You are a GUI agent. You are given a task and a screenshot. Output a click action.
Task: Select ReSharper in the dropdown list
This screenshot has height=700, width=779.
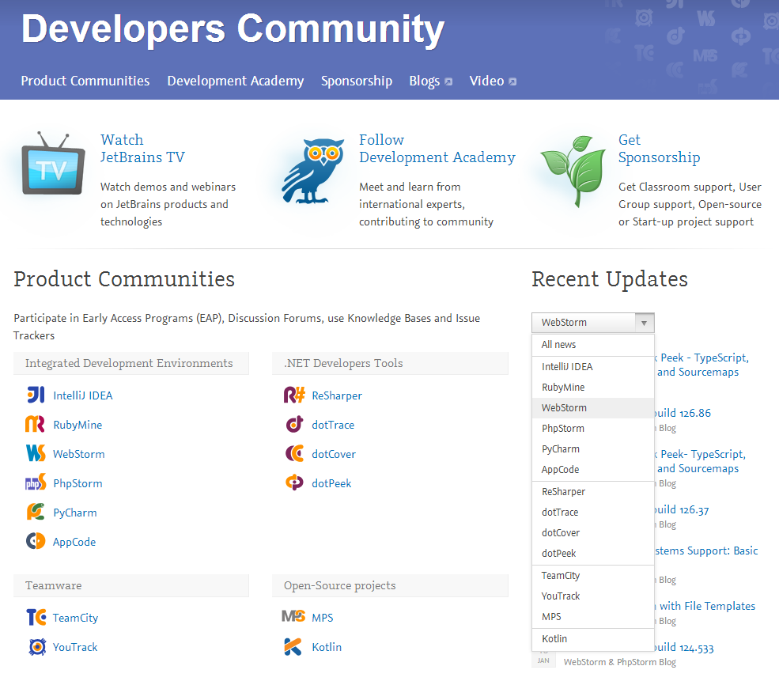click(592, 492)
